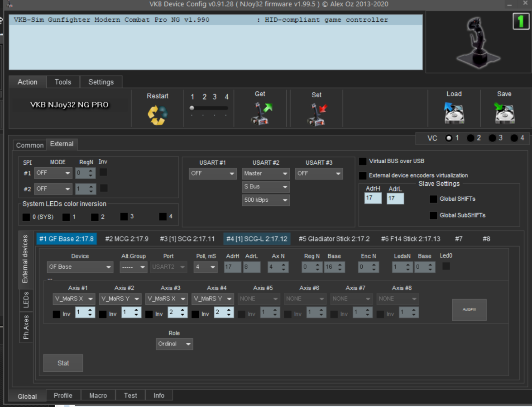Toggle Axis #2 Inv checkbox
Image resolution: width=532 pixels, height=407 pixels.
click(x=103, y=314)
